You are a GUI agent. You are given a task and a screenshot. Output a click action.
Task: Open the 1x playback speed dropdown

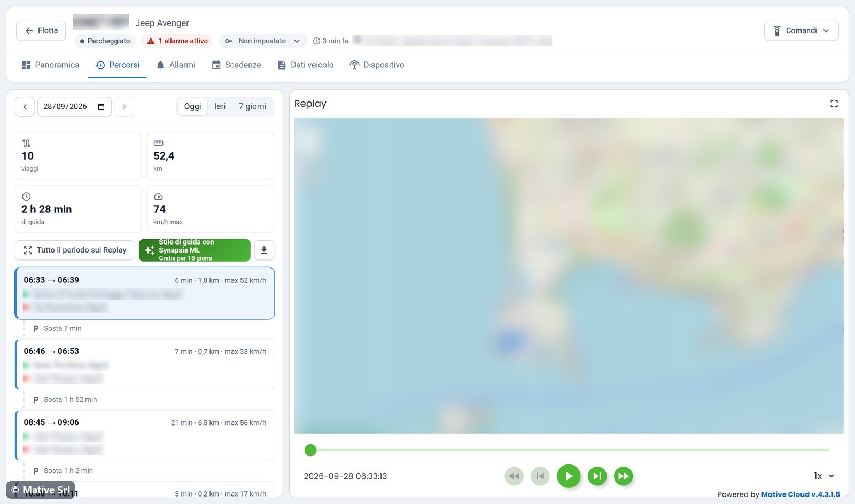click(823, 476)
